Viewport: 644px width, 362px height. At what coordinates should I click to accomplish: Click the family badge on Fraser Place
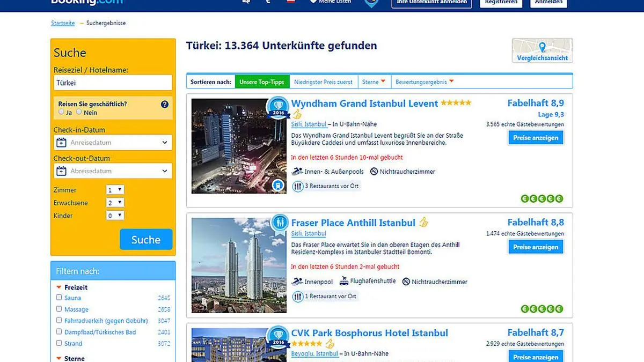click(x=279, y=222)
